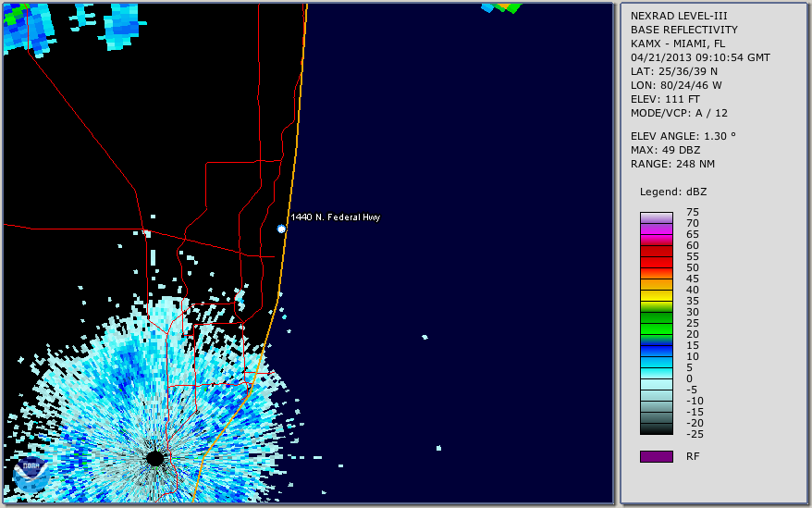Screen dimensions: 812x508
Task: Click the 40 value on the legend scale
Action: pos(693,290)
